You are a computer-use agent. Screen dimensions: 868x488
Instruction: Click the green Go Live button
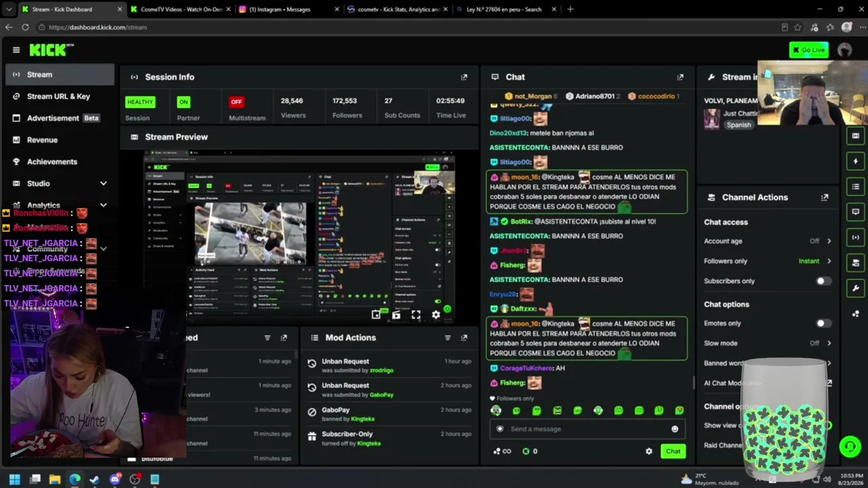pos(809,49)
